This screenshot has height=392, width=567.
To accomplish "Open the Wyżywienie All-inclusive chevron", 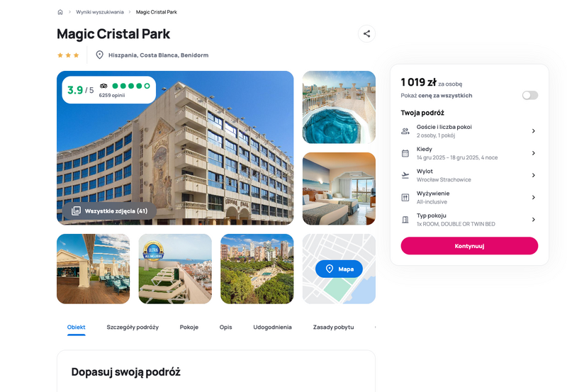I will pyautogui.click(x=534, y=198).
